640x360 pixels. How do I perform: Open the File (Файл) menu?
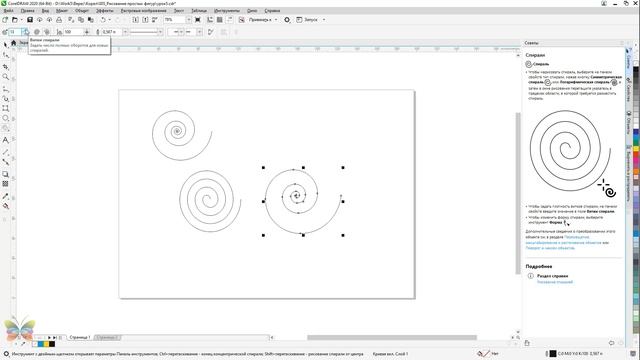[x=8, y=11]
